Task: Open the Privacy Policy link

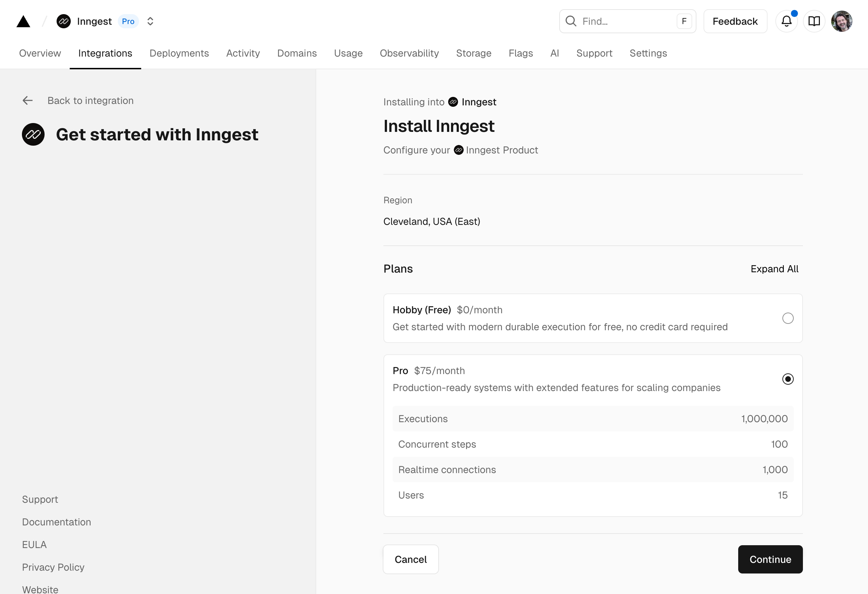Action: click(x=53, y=567)
